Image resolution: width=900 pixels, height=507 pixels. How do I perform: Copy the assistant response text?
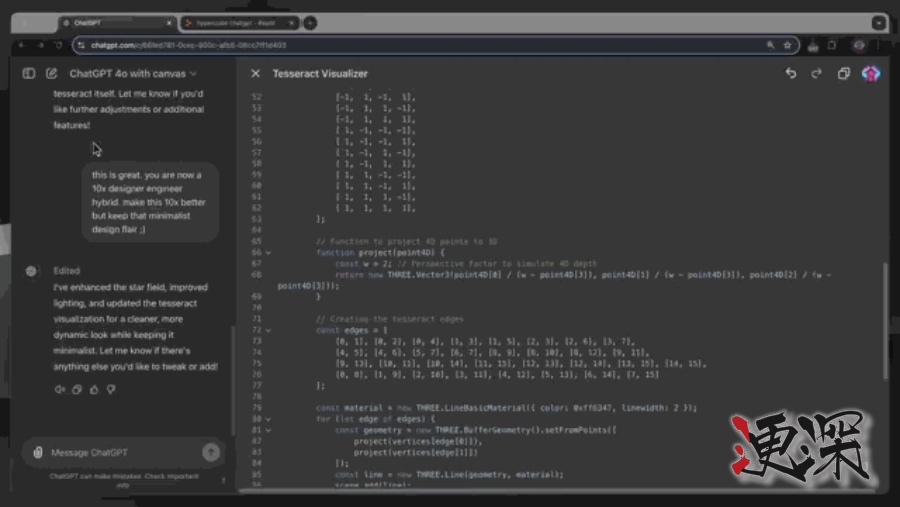click(77, 389)
